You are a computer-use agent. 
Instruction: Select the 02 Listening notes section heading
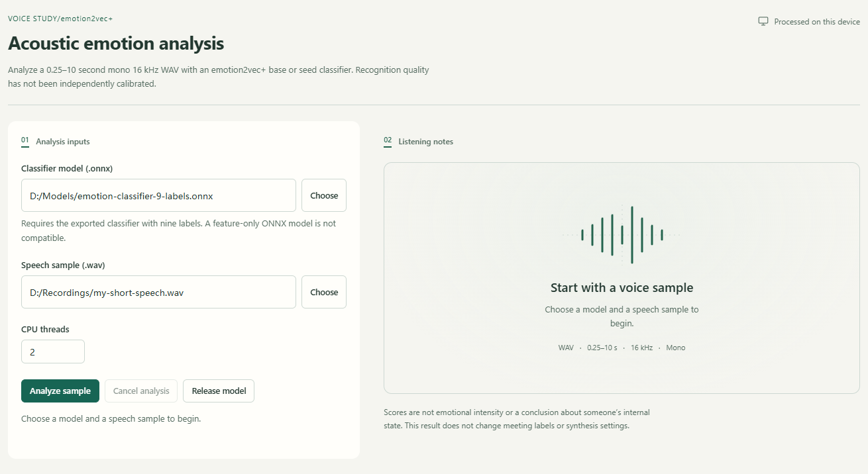pos(419,141)
